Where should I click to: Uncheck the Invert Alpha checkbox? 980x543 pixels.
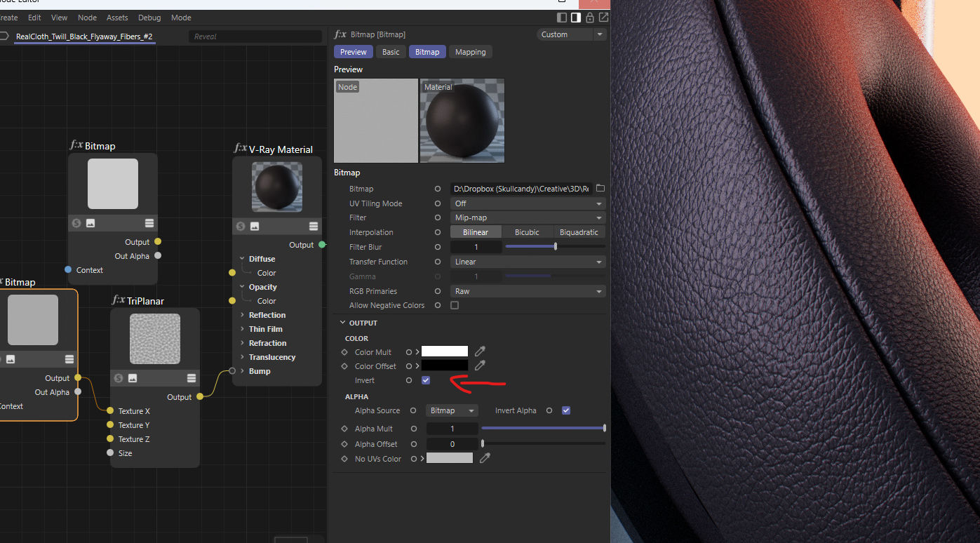click(x=566, y=410)
